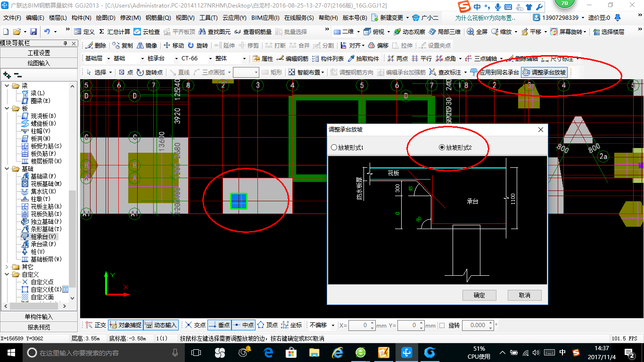Select 桩承台(V) in the tree
Viewport: 644px width, 362px height.
click(x=43, y=237)
